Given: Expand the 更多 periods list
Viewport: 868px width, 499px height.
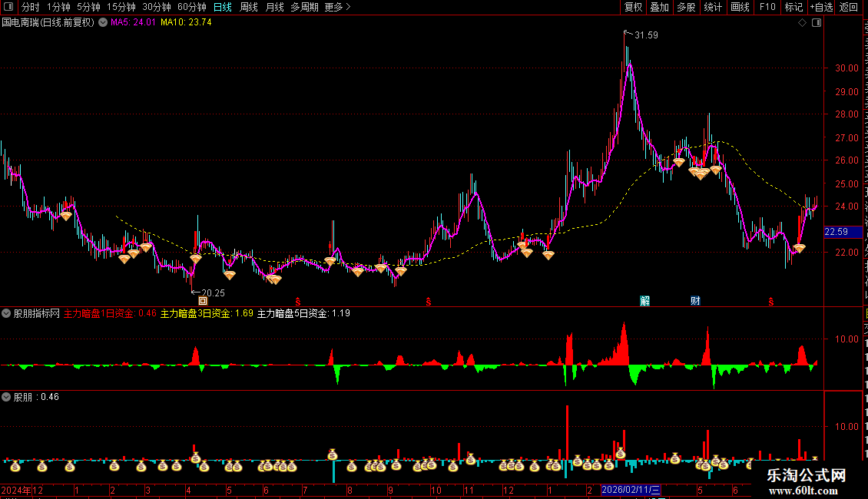Looking at the screenshot, I should point(338,7).
